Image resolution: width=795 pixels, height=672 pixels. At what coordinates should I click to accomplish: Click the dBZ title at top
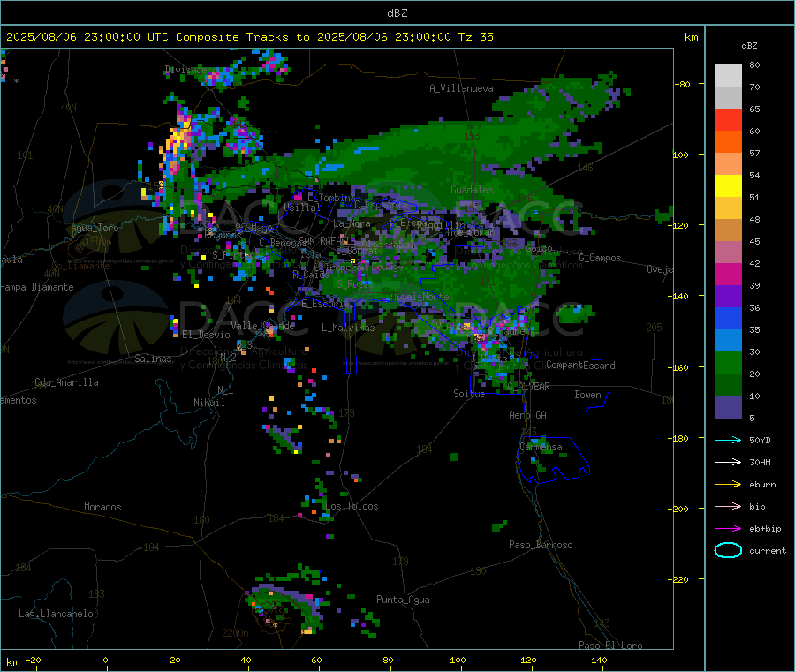coord(397,13)
